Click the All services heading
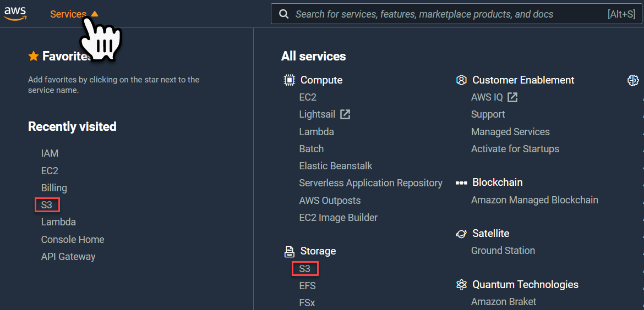This screenshot has width=644, height=310. 313,56
